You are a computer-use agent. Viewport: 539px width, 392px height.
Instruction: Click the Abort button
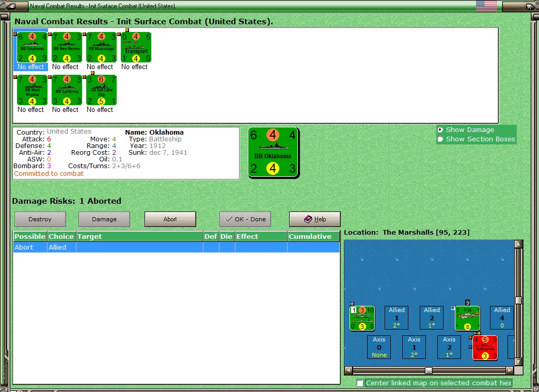pyautogui.click(x=170, y=219)
